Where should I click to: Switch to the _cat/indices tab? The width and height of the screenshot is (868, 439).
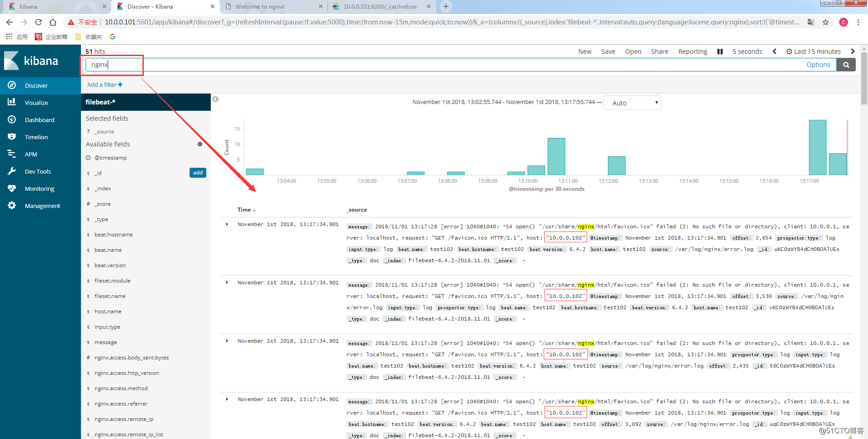tap(381, 6)
